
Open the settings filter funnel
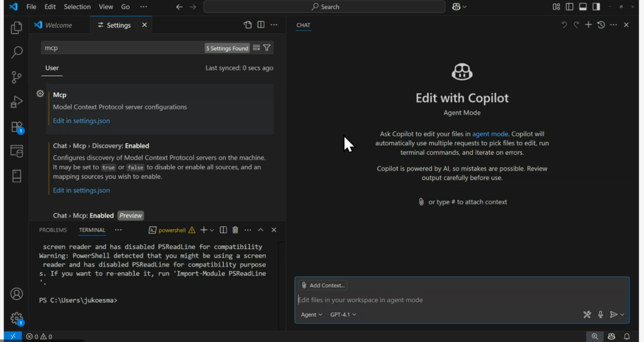(267, 48)
